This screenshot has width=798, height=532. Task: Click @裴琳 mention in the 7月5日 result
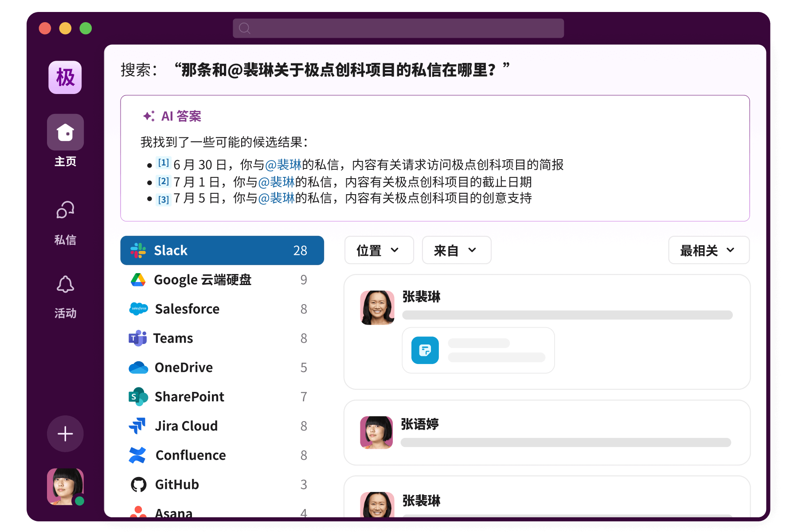(277, 198)
